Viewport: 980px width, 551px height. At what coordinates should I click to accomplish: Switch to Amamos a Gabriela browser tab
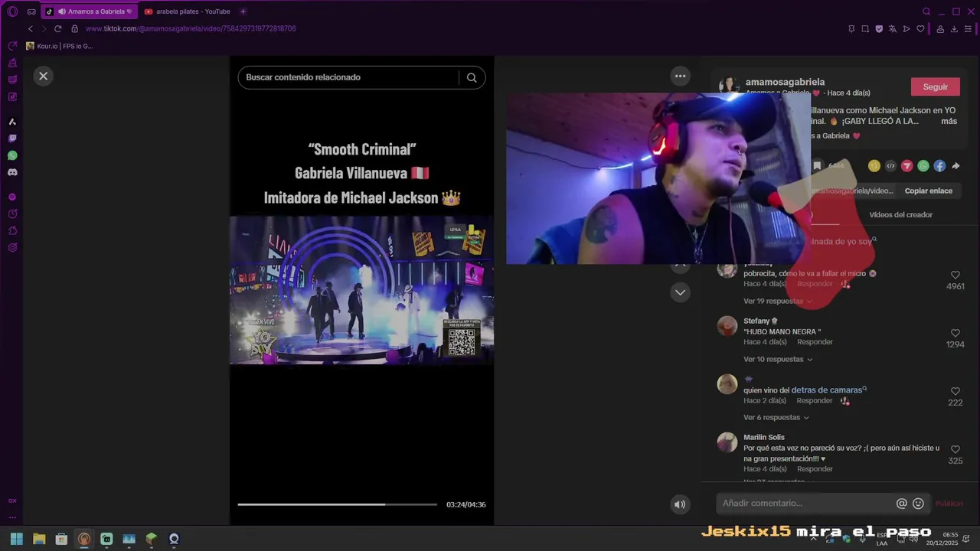tap(88, 11)
